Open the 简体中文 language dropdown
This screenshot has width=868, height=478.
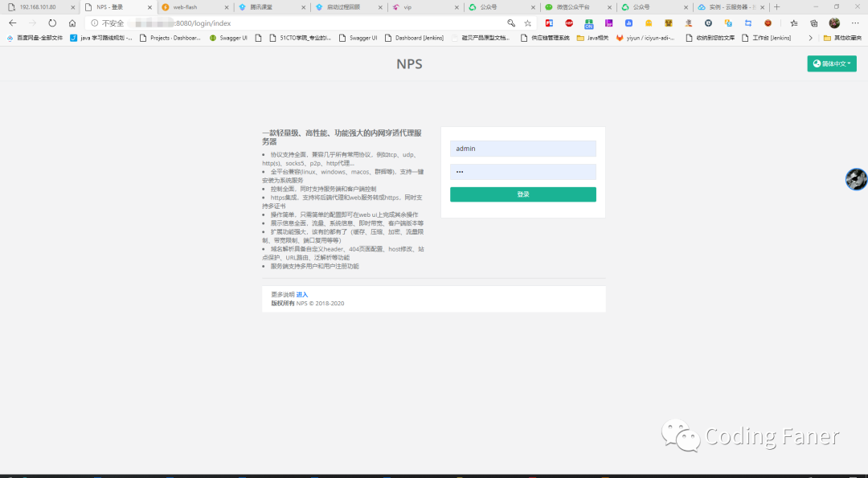(x=832, y=63)
